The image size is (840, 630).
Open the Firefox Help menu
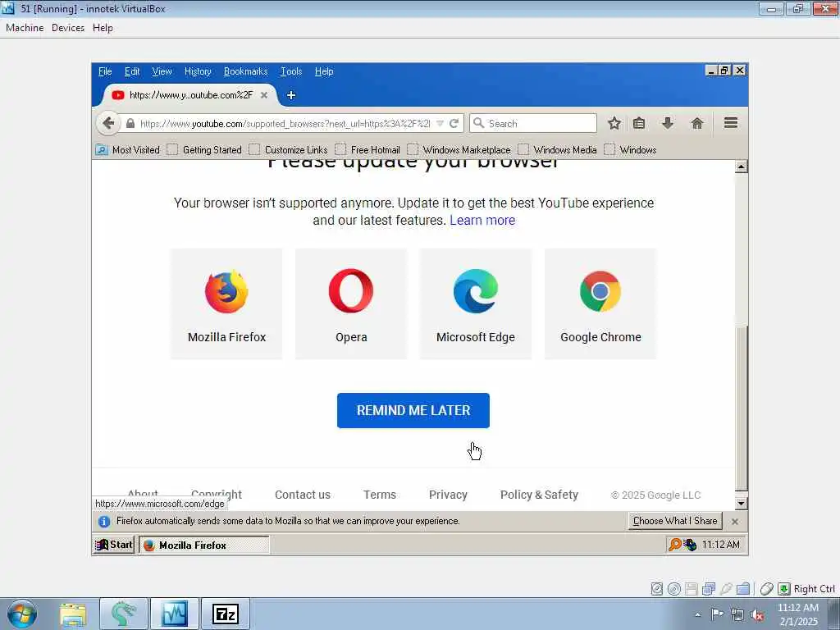[324, 71]
